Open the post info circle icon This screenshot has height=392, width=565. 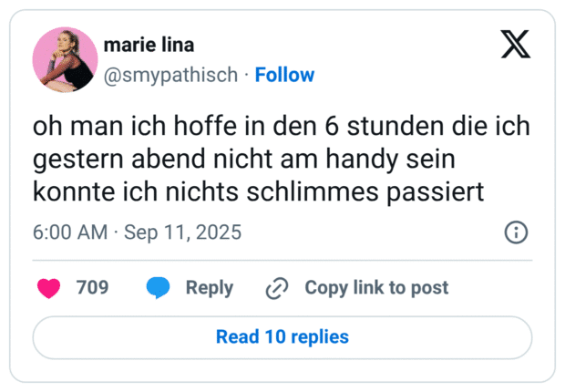pyautogui.click(x=516, y=232)
